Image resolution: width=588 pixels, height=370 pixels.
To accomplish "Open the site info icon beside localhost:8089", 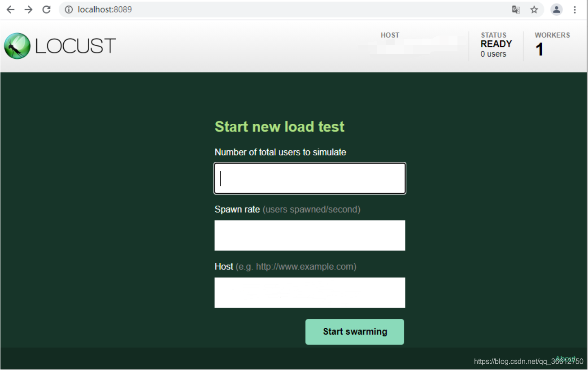I will 69,9.
